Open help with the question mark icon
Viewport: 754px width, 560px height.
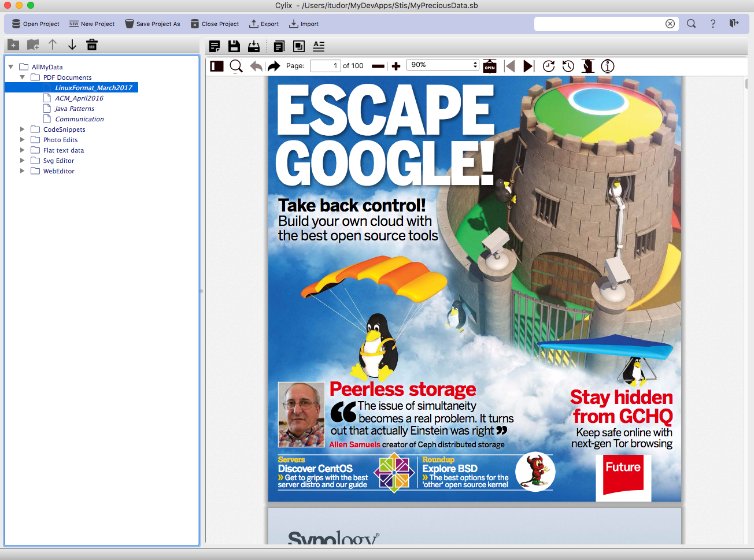pos(713,24)
